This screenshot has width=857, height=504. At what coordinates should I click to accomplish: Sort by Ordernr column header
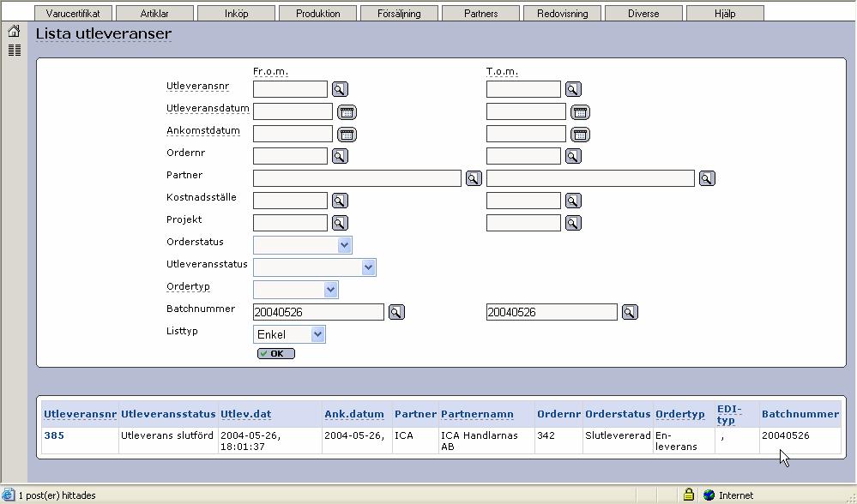click(558, 414)
